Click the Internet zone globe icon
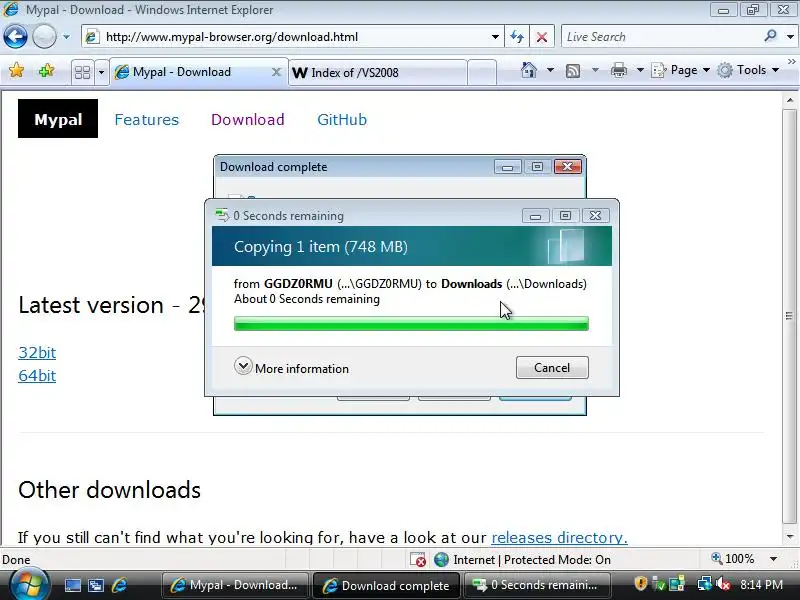The height and width of the screenshot is (600, 800). pos(441,560)
